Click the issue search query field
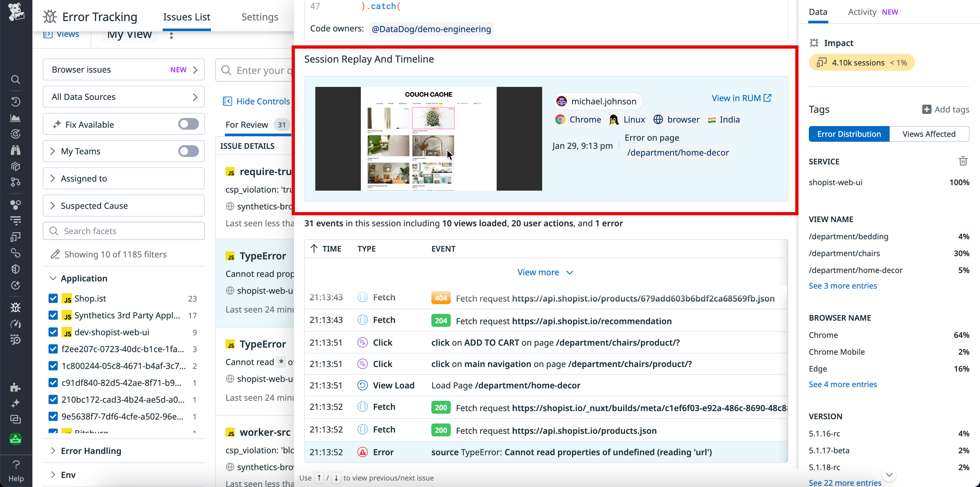 (255, 70)
